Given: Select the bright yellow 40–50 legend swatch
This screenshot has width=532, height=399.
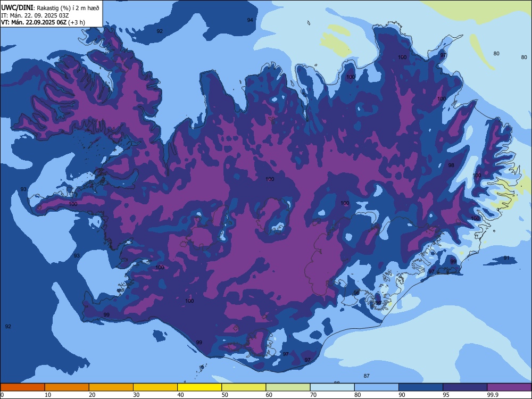Looking at the screenshot, I should (199, 387).
